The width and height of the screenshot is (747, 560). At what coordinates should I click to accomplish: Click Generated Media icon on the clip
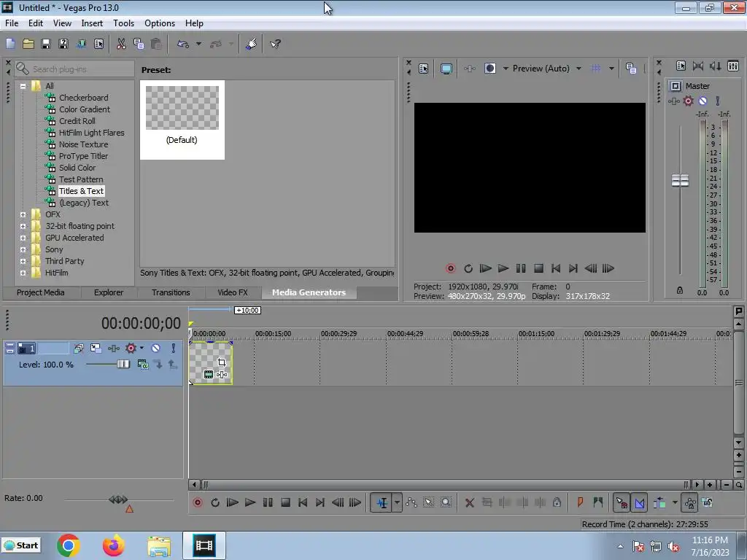click(x=208, y=375)
